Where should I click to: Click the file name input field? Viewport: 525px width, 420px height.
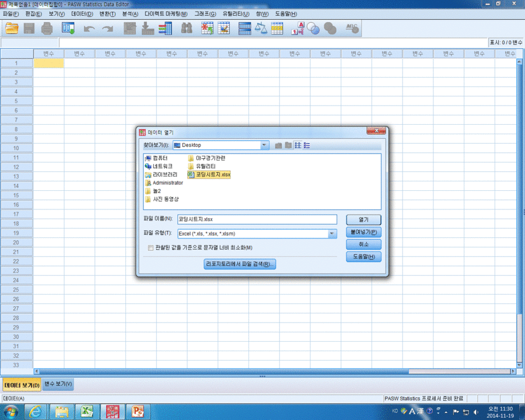(x=257, y=219)
